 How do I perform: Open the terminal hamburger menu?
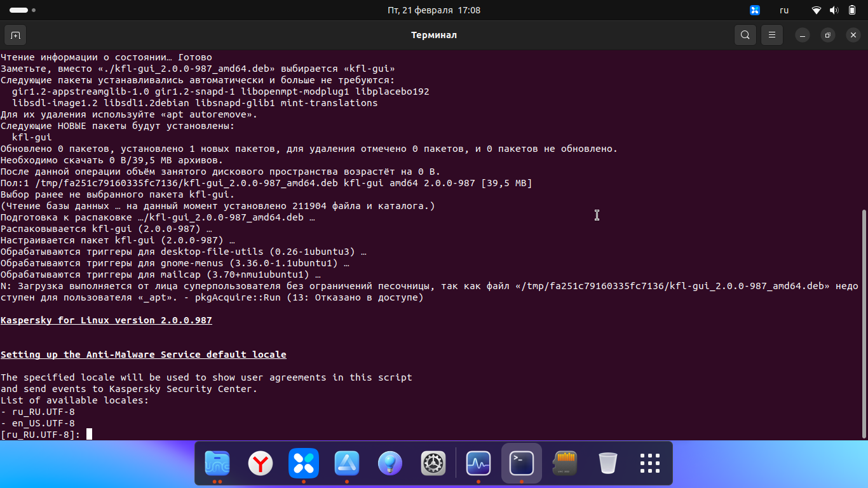[772, 35]
